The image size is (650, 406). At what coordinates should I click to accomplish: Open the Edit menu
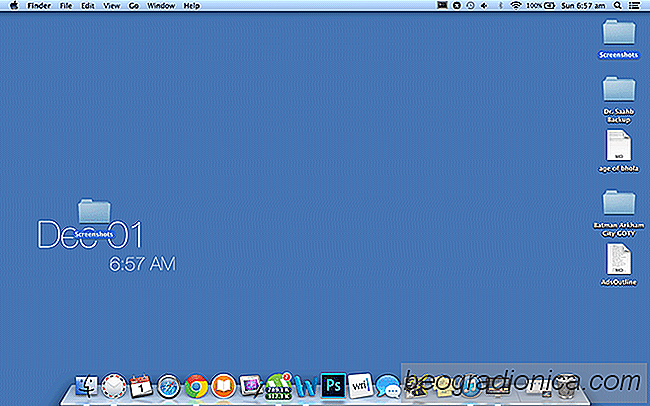pyautogui.click(x=87, y=6)
